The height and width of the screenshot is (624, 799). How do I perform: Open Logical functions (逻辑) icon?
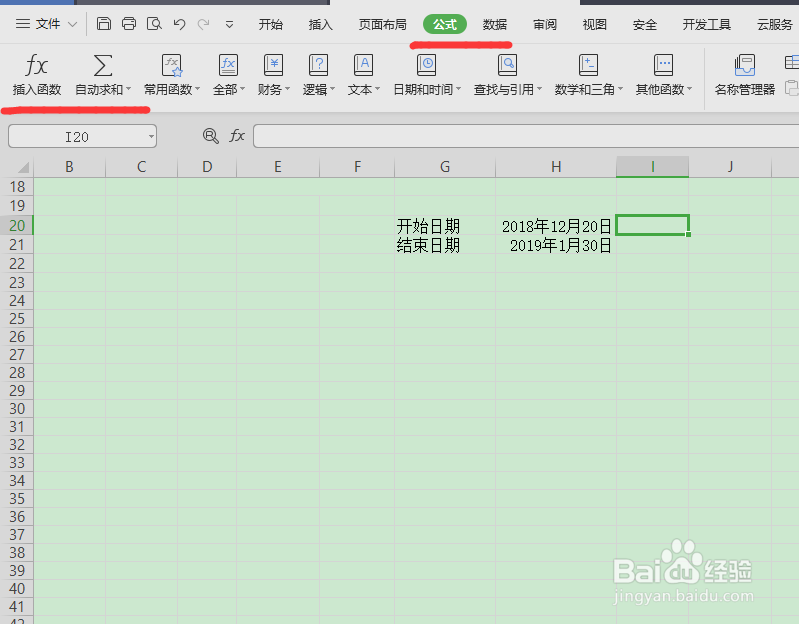pos(318,66)
